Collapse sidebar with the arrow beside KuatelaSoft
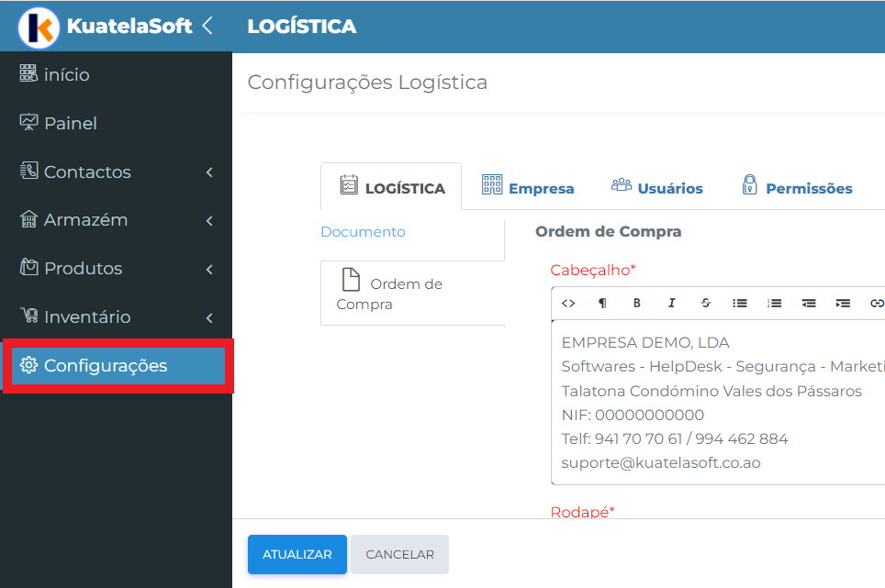The width and height of the screenshot is (885, 588). point(207,26)
